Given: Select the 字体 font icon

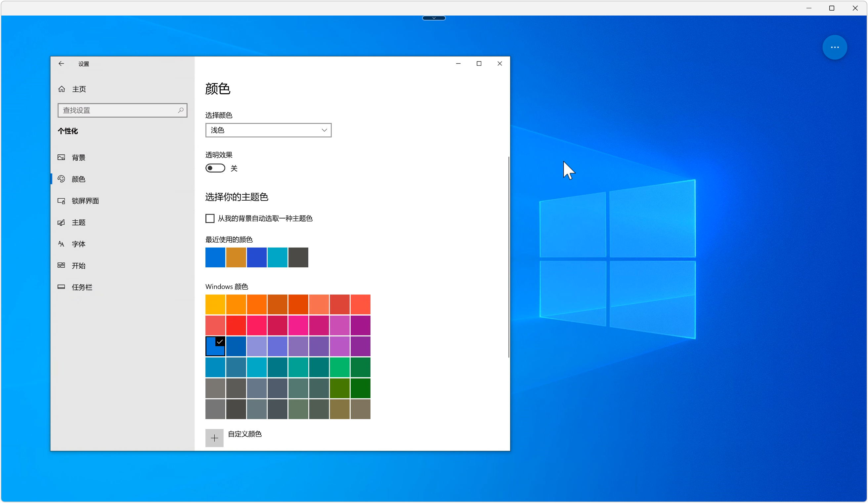Looking at the screenshot, I should [x=61, y=244].
